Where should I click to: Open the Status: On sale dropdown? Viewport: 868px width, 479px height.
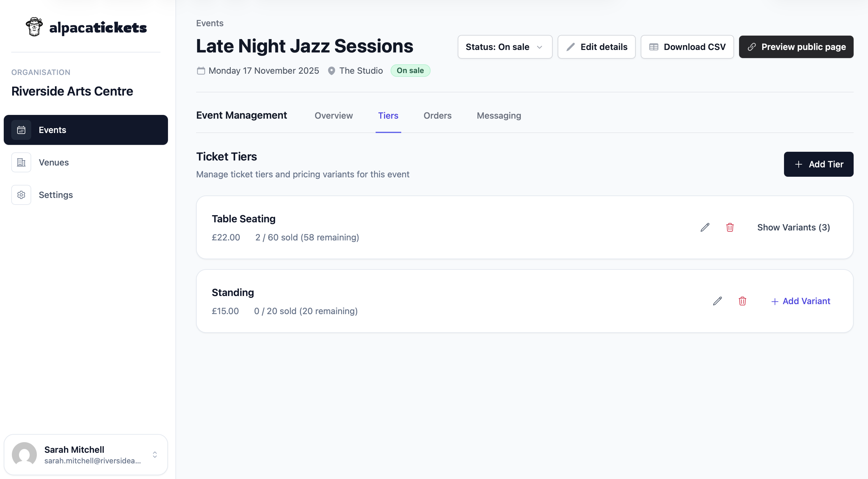click(x=505, y=47)
